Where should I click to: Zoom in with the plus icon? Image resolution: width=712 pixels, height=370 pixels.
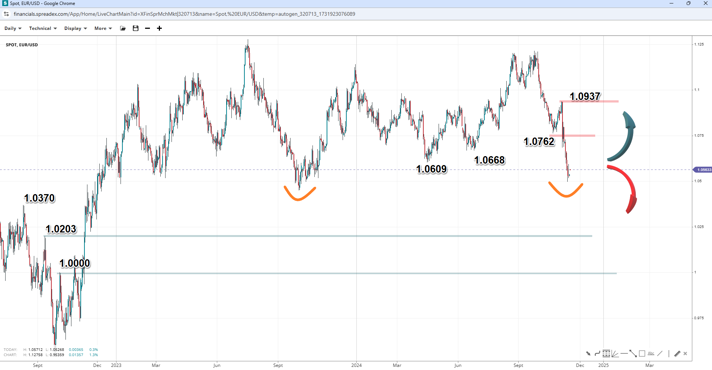tap(159, 28)
